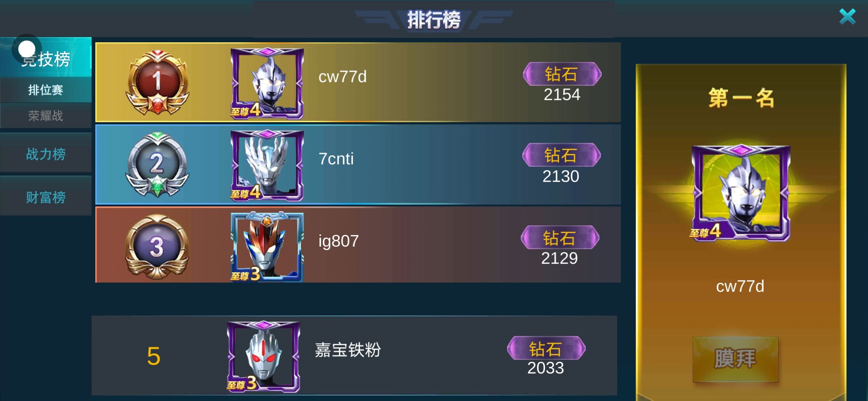The image size is (868, 401).
Task: Tap the white floating circle button
Action: 27,49
